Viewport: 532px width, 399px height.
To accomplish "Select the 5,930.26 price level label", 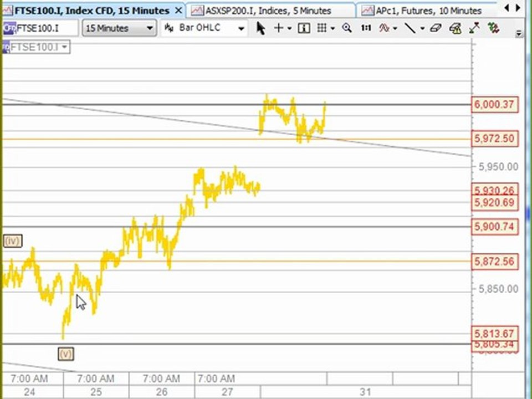I will click(x=495, y=190).
